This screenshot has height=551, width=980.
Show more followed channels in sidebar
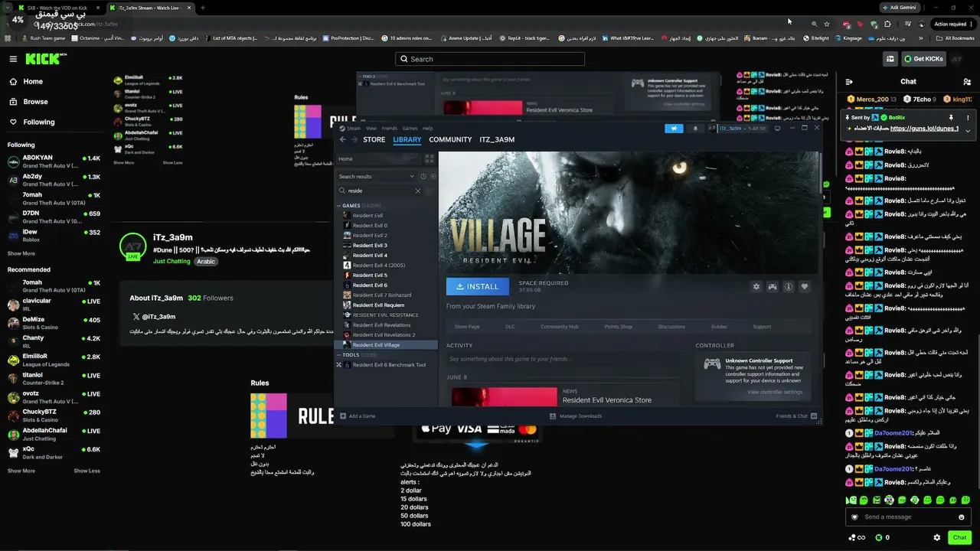click(21, 253)
